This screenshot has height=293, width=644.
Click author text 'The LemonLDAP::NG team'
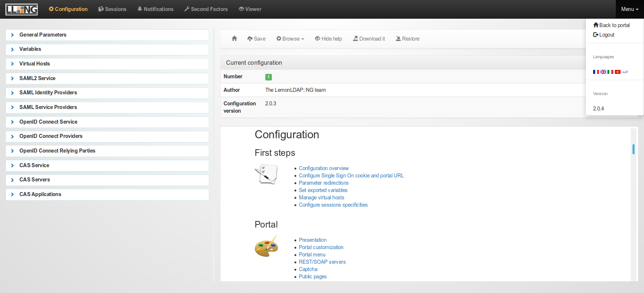(296, 90)
